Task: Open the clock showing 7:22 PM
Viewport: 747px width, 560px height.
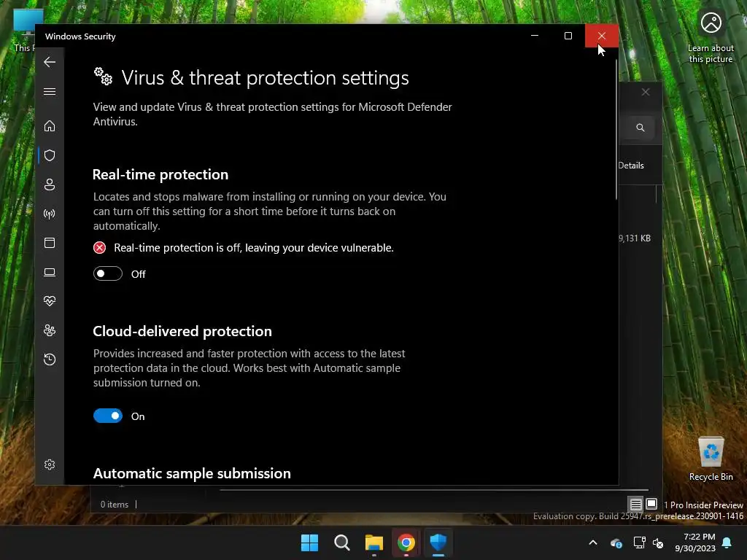Action: pos(695,542)
